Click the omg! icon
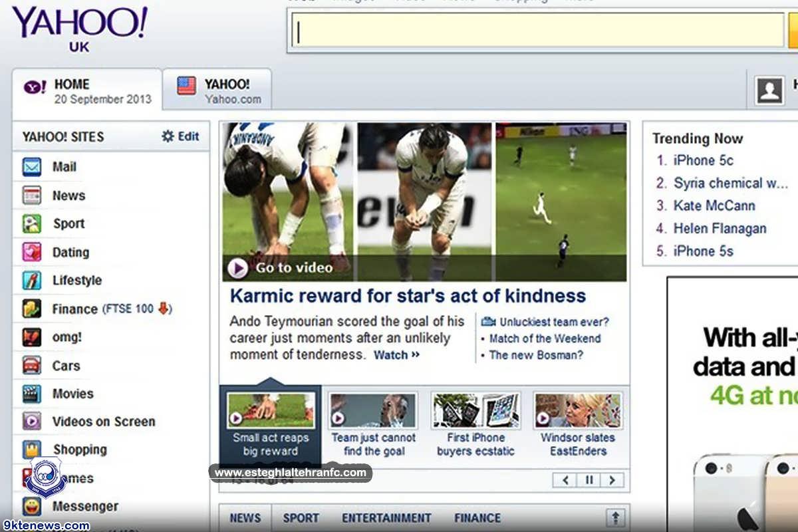The width and height of the screenshot is (798, 532). pyautogui.click(x=32, y=337)
